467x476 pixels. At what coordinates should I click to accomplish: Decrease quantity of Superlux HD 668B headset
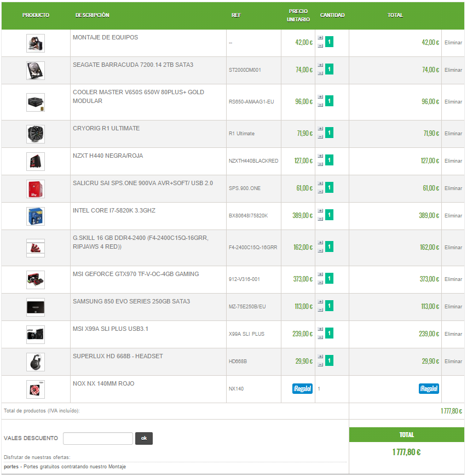click(x=320, y=365)
